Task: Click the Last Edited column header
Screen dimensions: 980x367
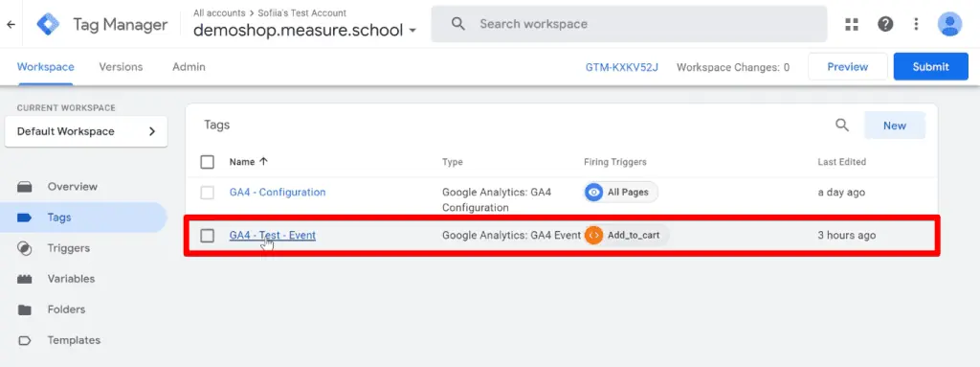Action: [x=842, y=162]
